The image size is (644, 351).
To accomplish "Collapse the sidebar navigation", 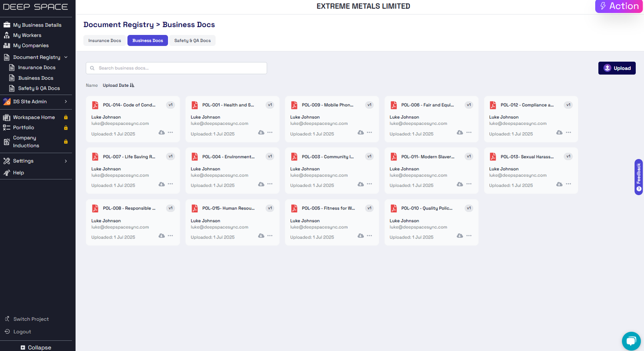I will 36,347.
